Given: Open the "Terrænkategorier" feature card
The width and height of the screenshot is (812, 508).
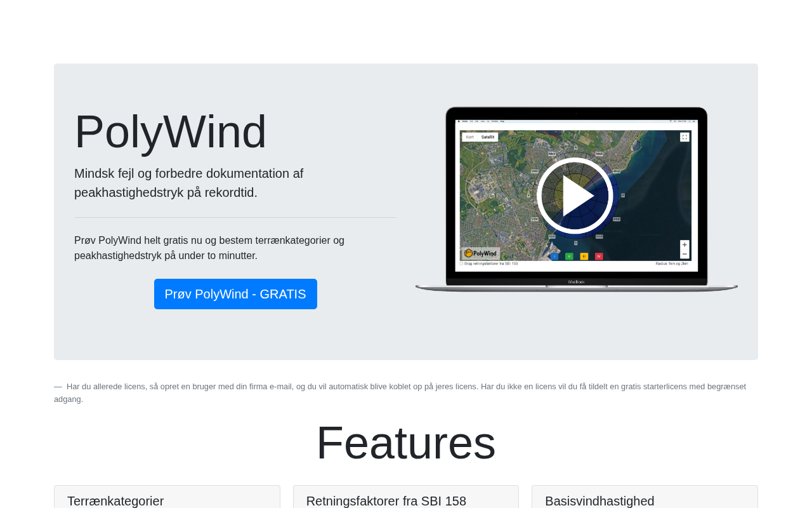Looking at the screenshot, I should click(167, 497).
